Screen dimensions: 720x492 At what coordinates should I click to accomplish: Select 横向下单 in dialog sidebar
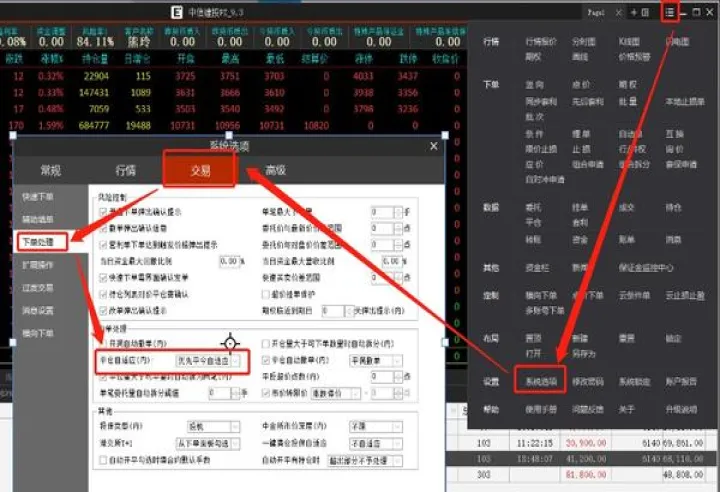(x=38, y=333)
